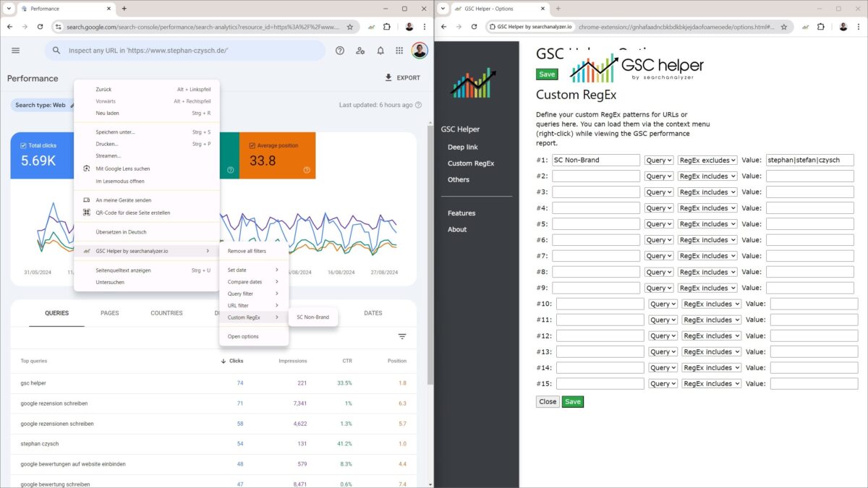
Task: Click the GSC Helper logo in options sidebar
Action: click(x=473, y=83)
